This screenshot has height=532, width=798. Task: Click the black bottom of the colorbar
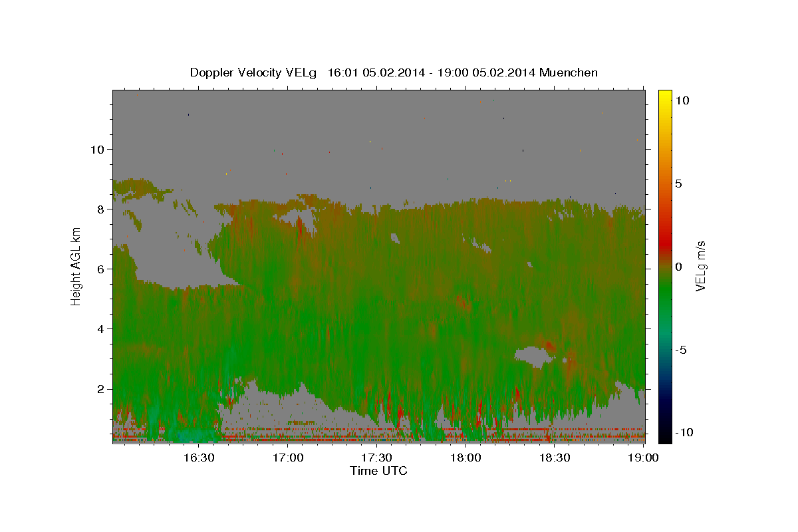click(x=664, y=436)
